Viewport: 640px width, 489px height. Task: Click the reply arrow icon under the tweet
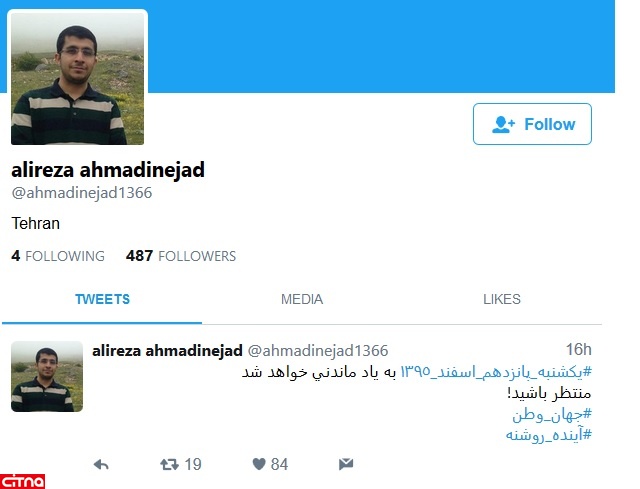[101, 465]
